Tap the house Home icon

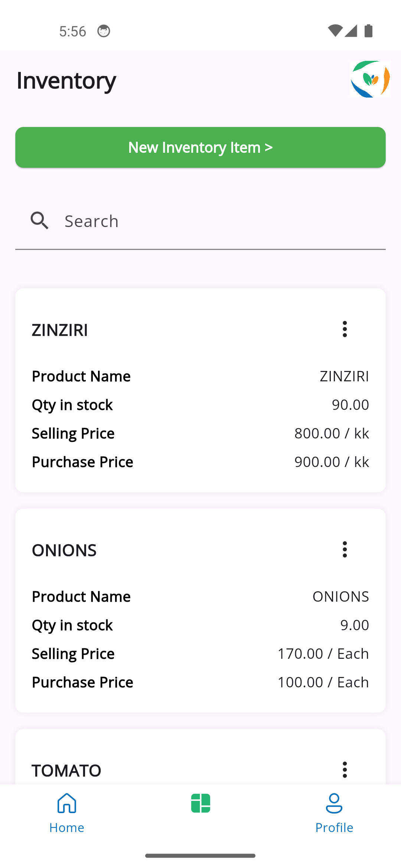[x=67, y=803]
